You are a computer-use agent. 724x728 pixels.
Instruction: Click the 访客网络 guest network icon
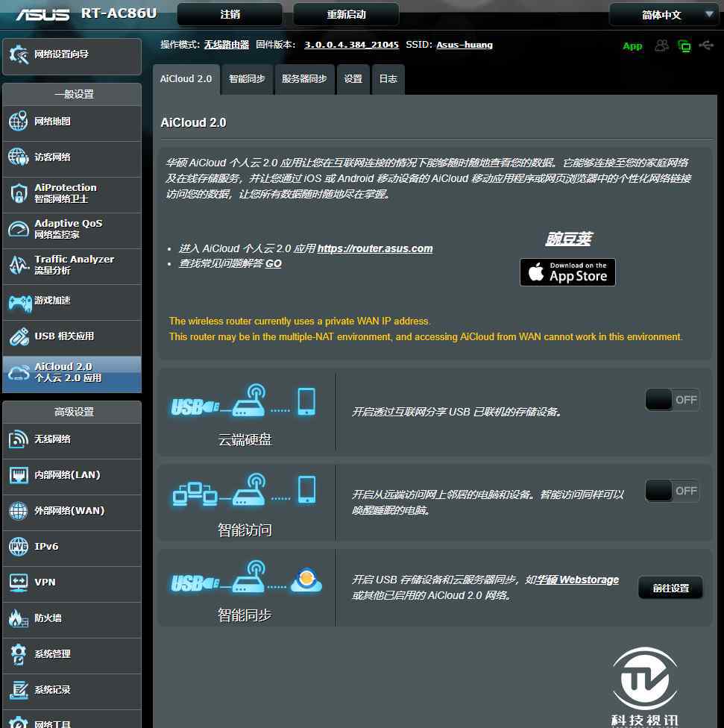coord(19,157)
